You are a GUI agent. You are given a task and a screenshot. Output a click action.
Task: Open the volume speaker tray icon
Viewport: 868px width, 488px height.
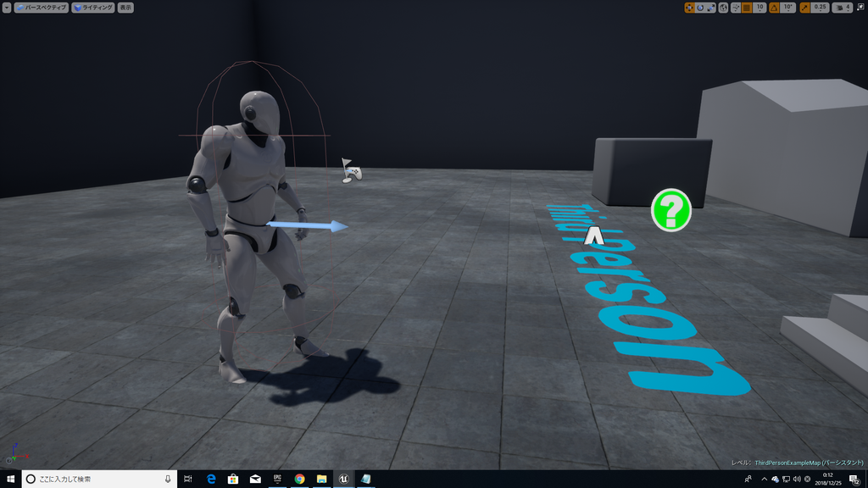click(x=797, y=480)
